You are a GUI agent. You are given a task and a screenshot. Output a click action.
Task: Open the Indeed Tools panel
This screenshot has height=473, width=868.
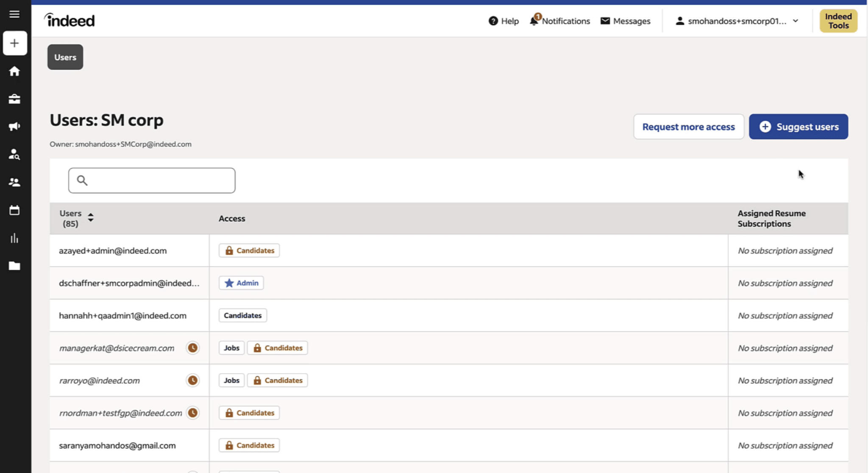tap(838, 20)
